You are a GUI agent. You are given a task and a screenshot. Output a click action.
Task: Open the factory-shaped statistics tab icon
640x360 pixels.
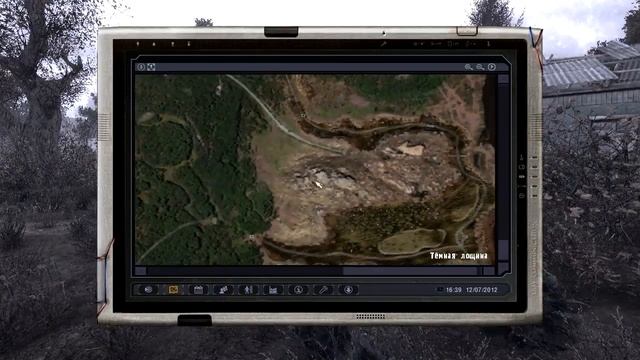[273, 289]
